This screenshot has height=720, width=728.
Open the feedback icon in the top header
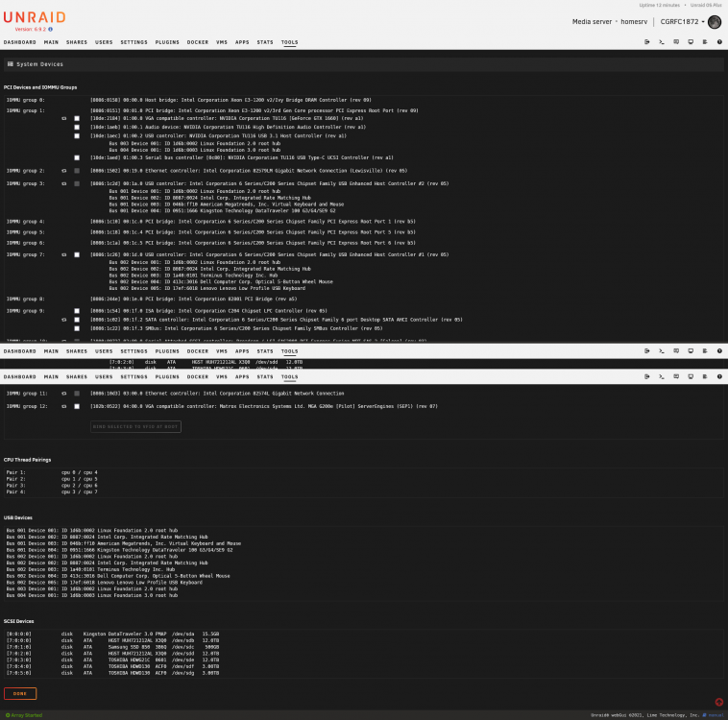(x=676, y=42)
